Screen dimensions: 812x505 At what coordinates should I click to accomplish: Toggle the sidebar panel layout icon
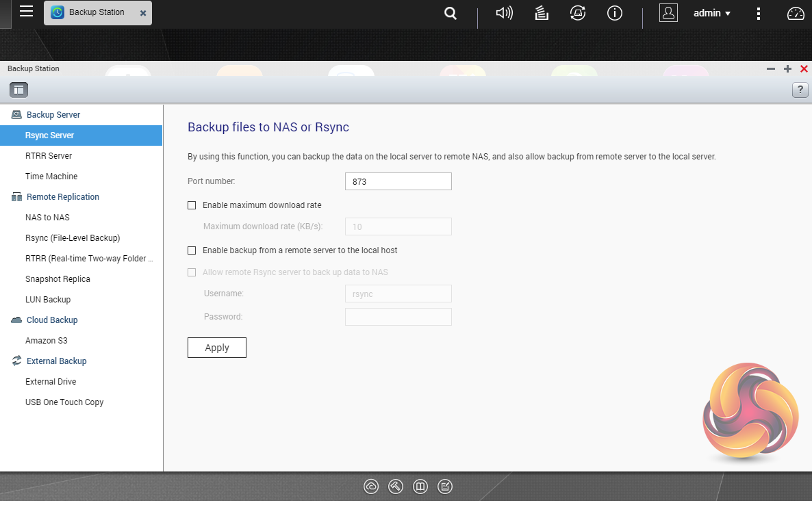18,89
